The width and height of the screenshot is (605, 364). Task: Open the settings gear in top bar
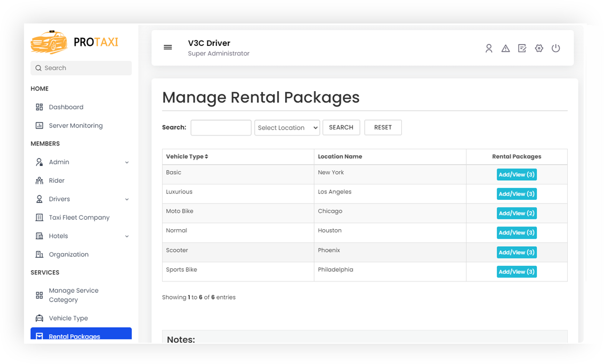click(x=539, y=48)
